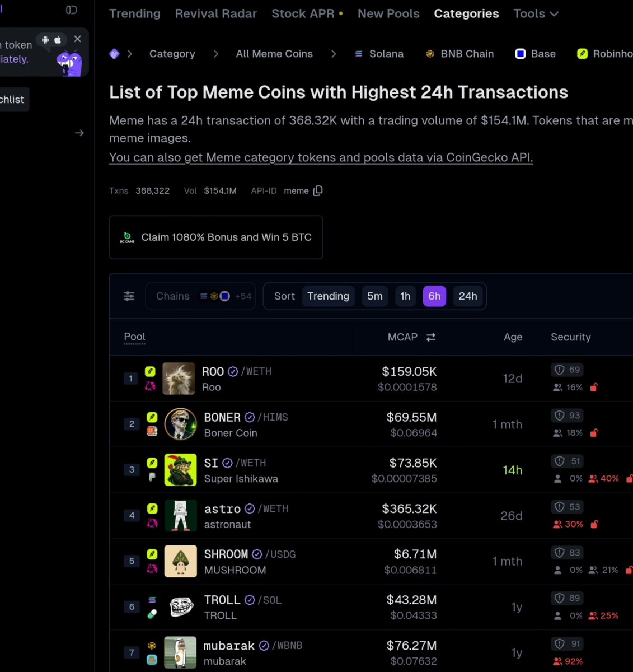
Task: Open the Revival Radar tab
Action: 216,13
